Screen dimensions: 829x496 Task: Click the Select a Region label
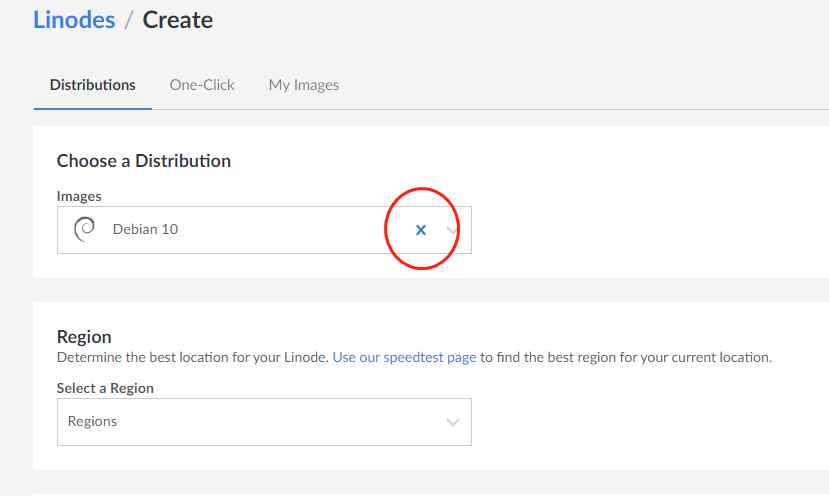tap(105, 388)
